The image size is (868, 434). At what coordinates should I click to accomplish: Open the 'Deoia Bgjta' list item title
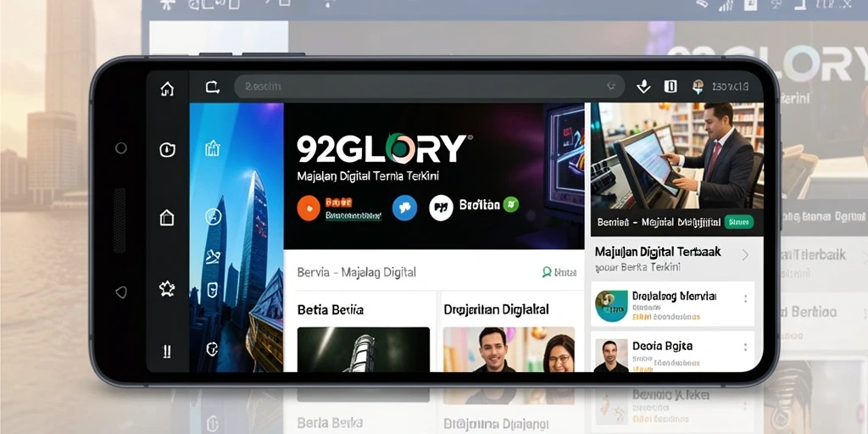click(x=662, y=346)
